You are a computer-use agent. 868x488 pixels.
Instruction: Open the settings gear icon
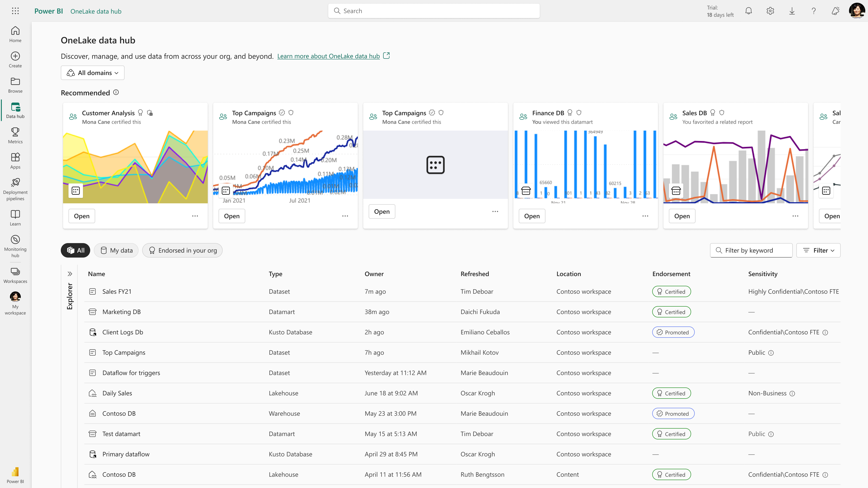[x=770, y=11]
